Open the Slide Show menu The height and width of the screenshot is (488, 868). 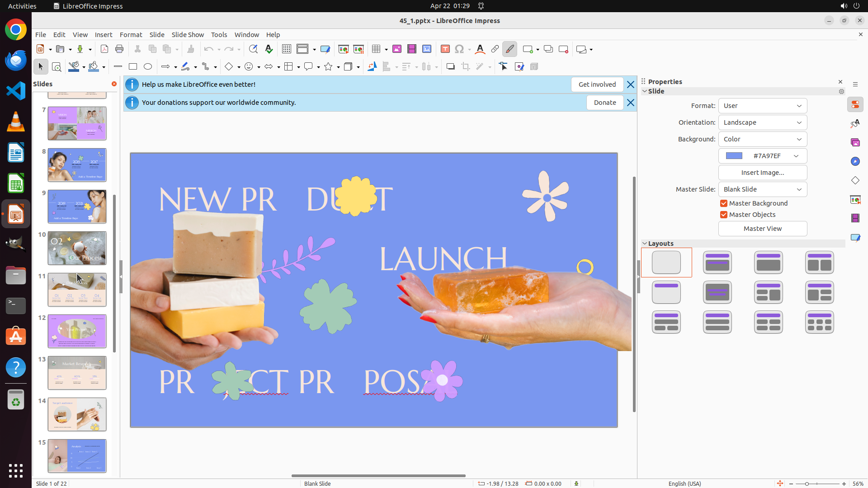[188, 35]
